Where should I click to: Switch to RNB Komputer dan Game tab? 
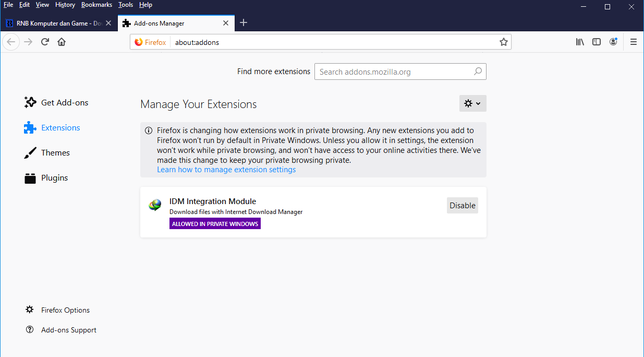tap(59, 23)
